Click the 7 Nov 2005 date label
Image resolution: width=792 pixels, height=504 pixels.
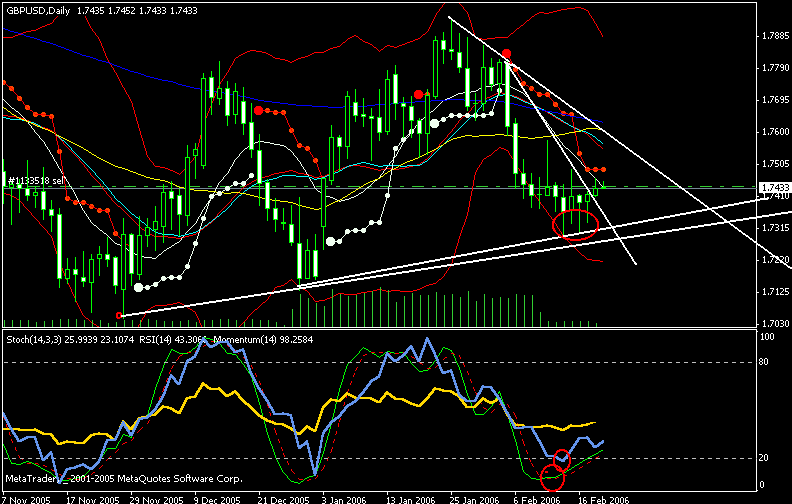point(26,500)
